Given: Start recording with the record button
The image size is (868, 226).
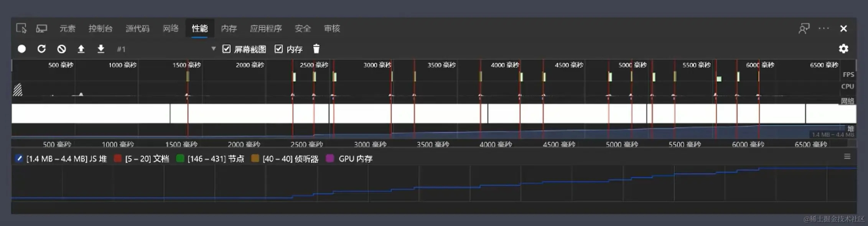Looking at the screenshot, I should point(22,49).
